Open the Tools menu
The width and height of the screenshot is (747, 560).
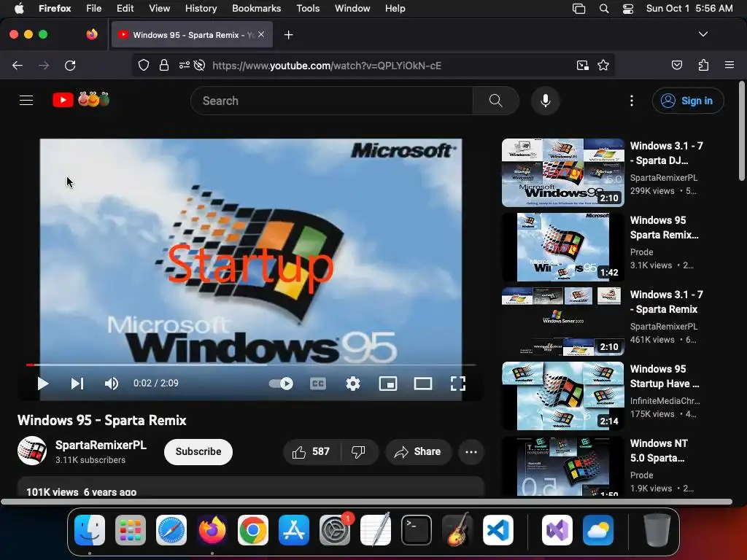pos(308,9)
